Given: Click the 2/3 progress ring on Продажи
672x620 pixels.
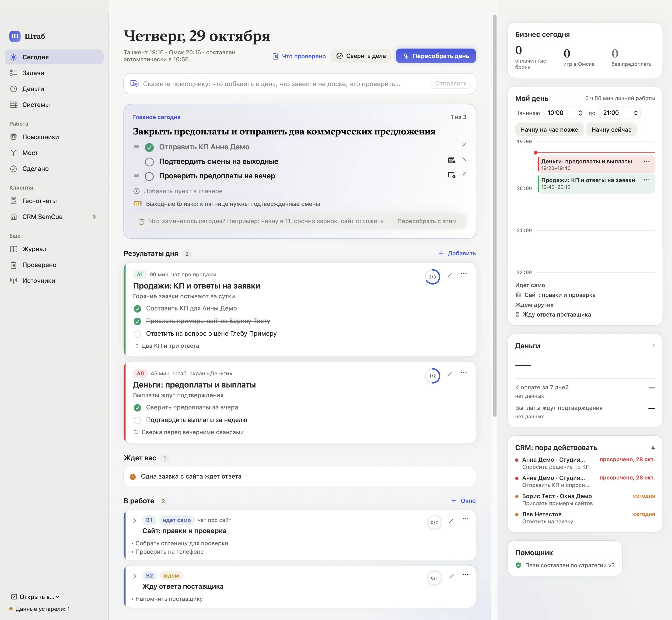Looking at the screenshot, I should click(x=432, y=277).
